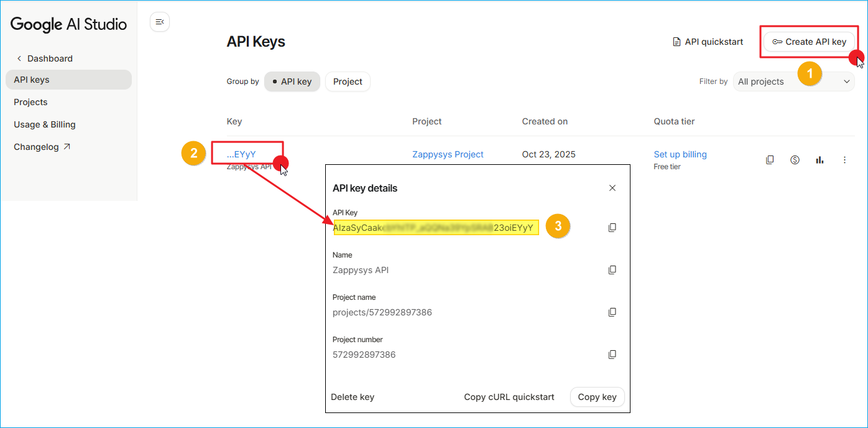The height and width of the screenshot is (428, 868).
Task: Copy the Project number value
Action: click(x=612, y=355)
